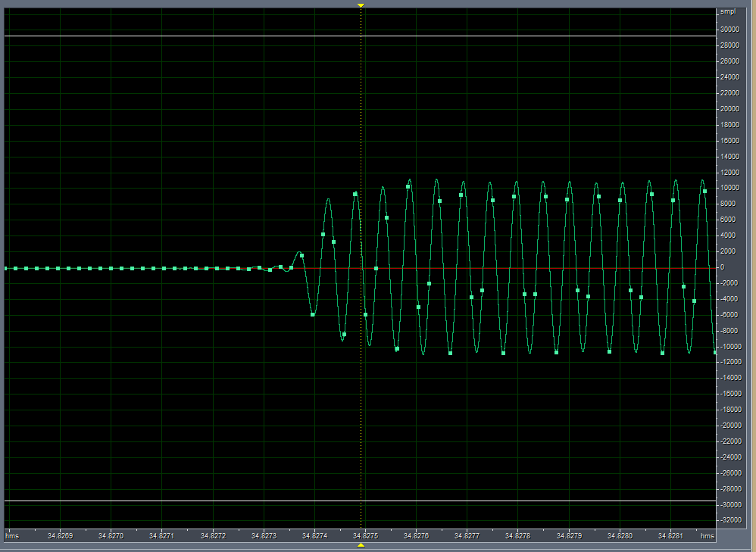Click the 34.8271 time ruler label
The image size is (756, 552).
coord(161,535)
